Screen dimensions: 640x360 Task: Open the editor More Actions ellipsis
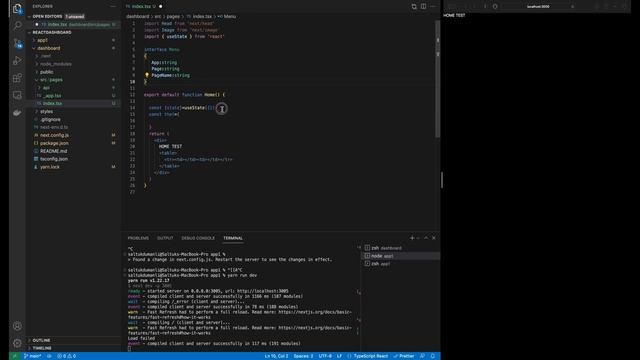pos(433,7)
